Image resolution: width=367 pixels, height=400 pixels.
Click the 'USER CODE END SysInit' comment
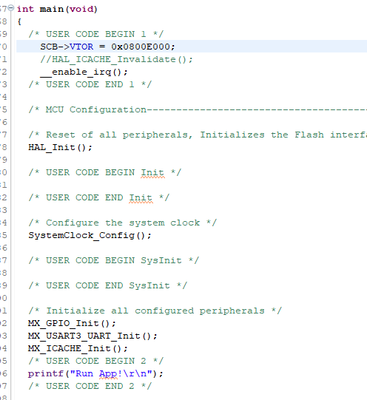coord(108,286)
